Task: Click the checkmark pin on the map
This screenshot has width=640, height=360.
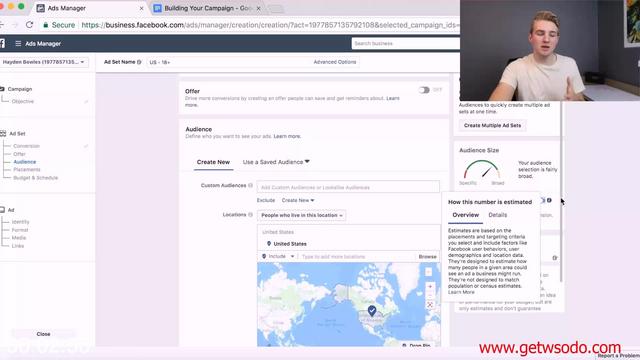Action: 372,311
